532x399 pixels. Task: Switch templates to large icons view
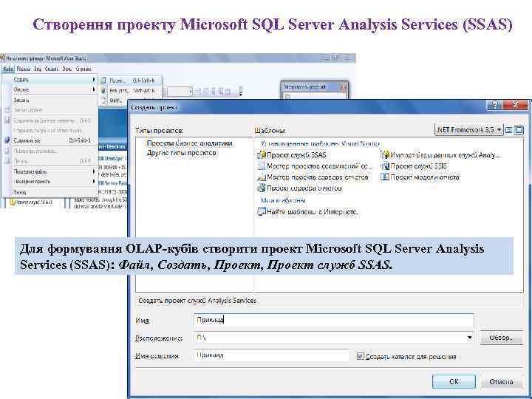(x=519, y=130)
